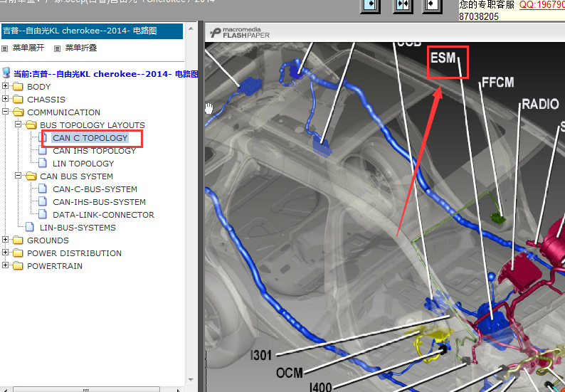565x392 pixels.
Task: Click the toolbar icon with inward arrows
Action: pos(403,5)
